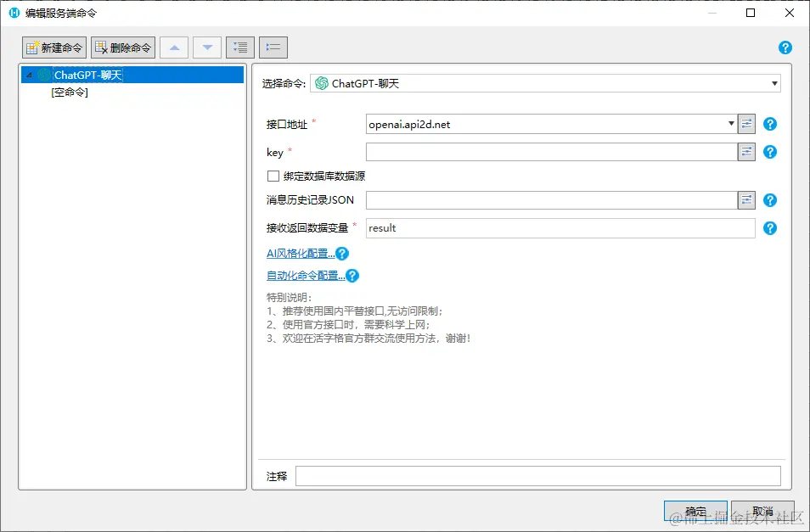Confirm with the 确定 button
Viewport: 810px width, 532px height.
[695, 512]
